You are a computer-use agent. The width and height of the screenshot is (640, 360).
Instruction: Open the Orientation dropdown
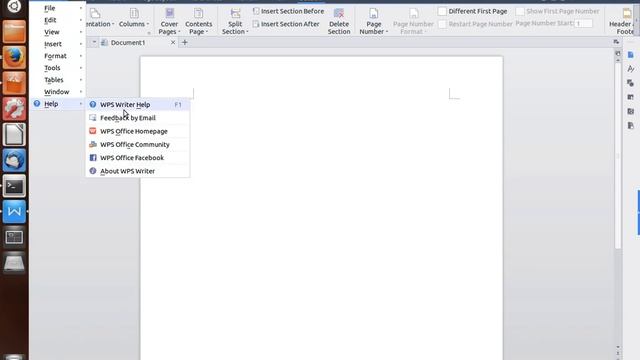100,18
